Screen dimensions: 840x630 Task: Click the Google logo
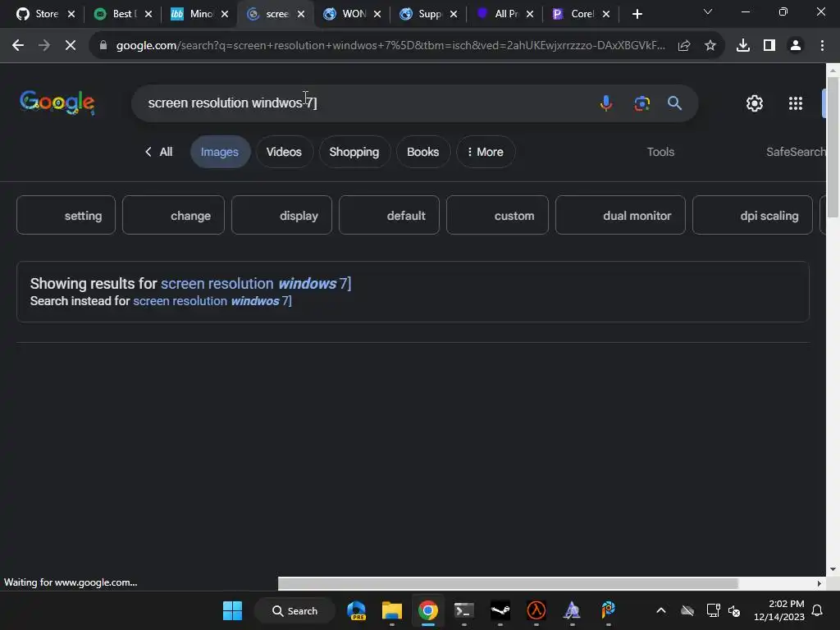point(57,103)
